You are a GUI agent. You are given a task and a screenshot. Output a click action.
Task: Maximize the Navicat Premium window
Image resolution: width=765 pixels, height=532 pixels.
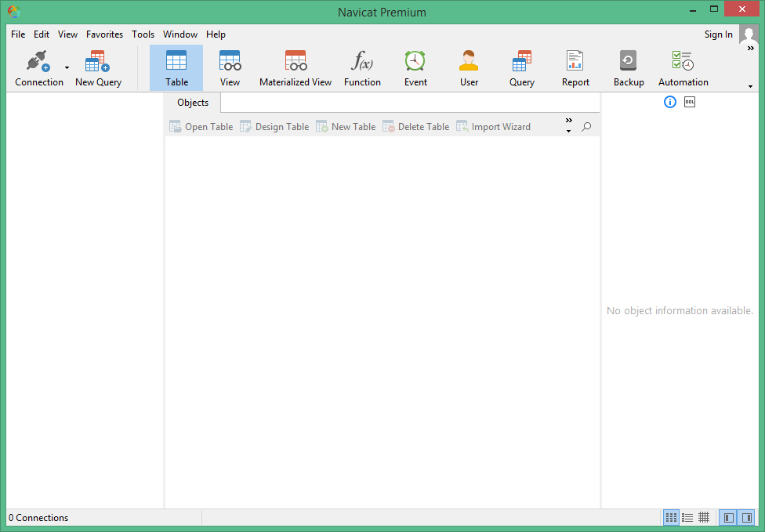tap(714, 9)
